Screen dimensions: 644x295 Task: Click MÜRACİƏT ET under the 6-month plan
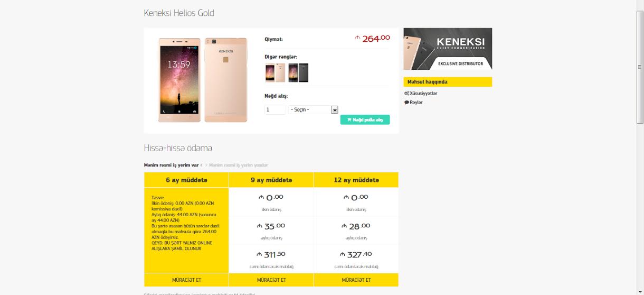click(186, 280)
